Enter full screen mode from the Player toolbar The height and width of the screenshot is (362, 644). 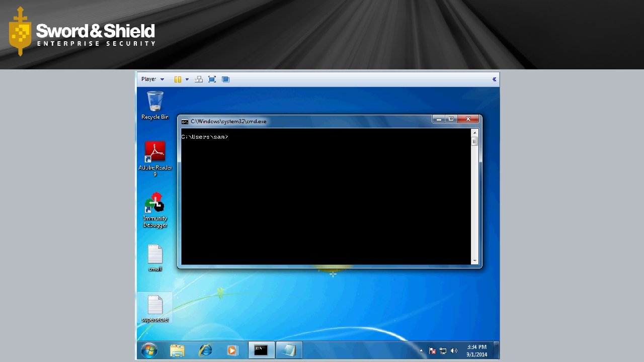click(x=212, y=79)
